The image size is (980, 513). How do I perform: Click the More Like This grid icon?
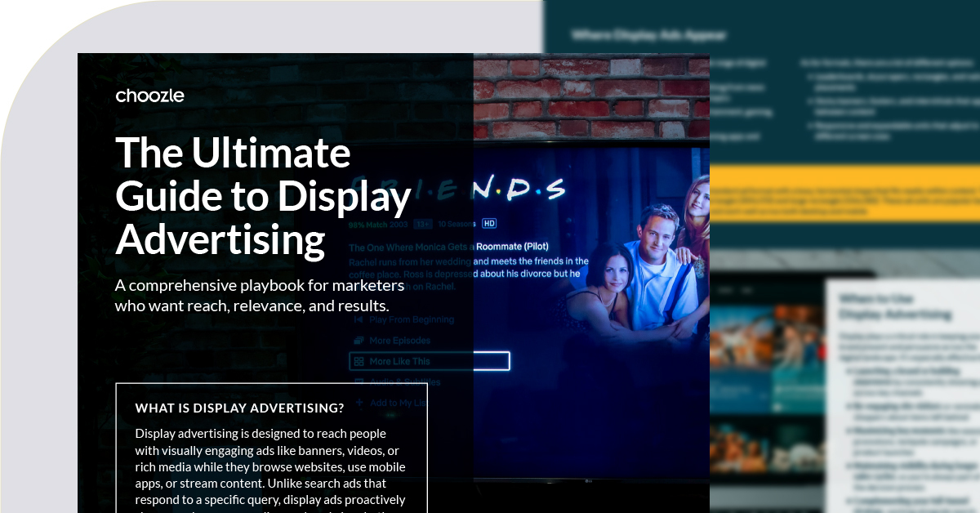point(358,361)
